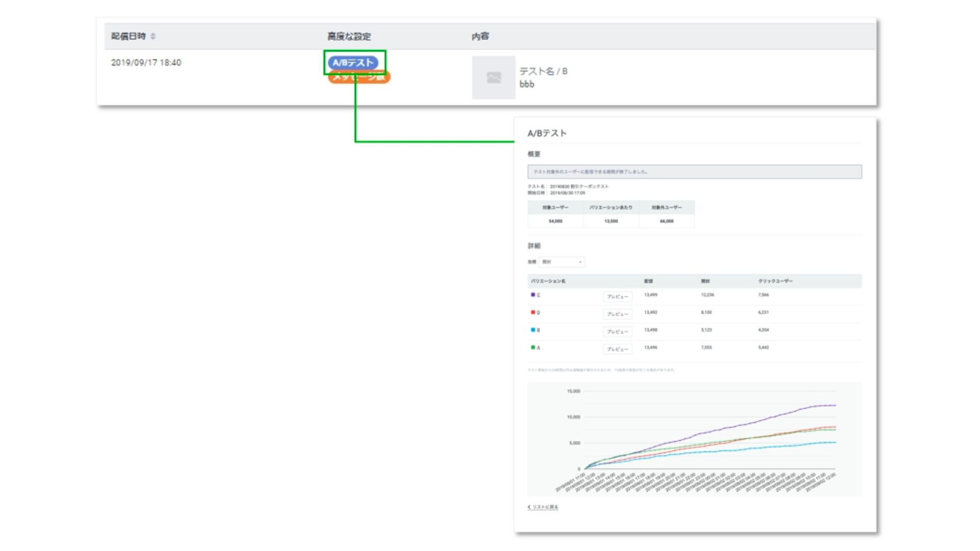Click purple color swatch of variation C

(x=533, y=295)
